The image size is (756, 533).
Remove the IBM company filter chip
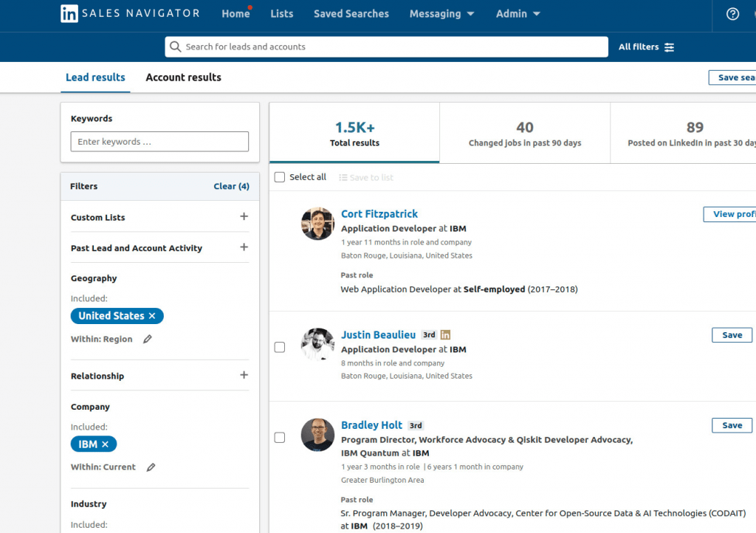[x=105, y=444]
